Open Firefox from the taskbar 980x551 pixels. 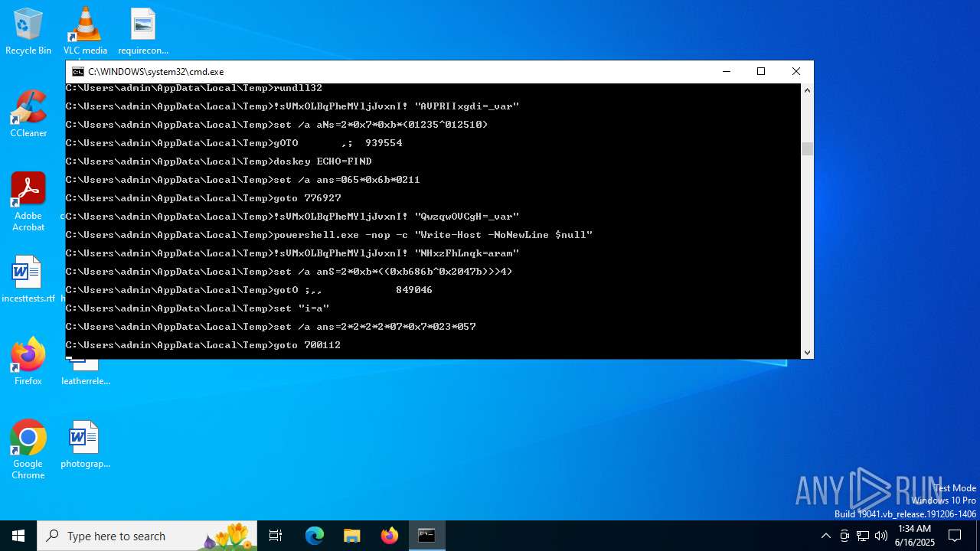tap(390, 536)
